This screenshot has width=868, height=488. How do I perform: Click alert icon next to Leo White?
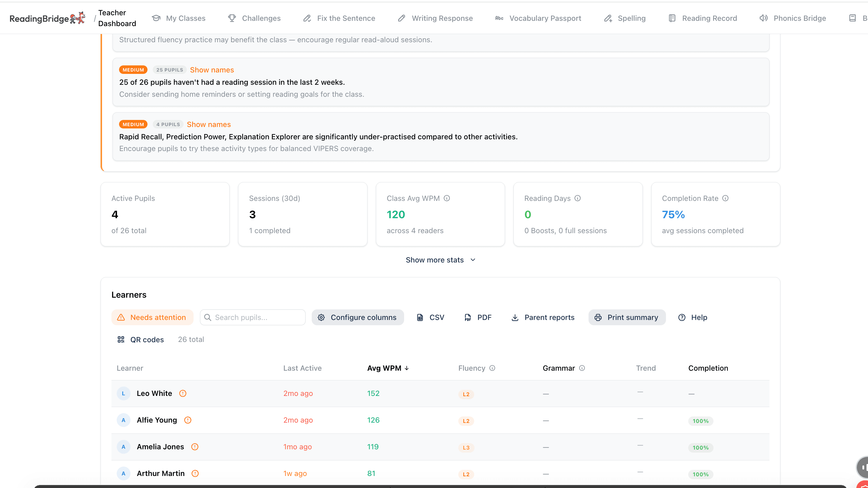pyautogui.click(x=183, y=393)
